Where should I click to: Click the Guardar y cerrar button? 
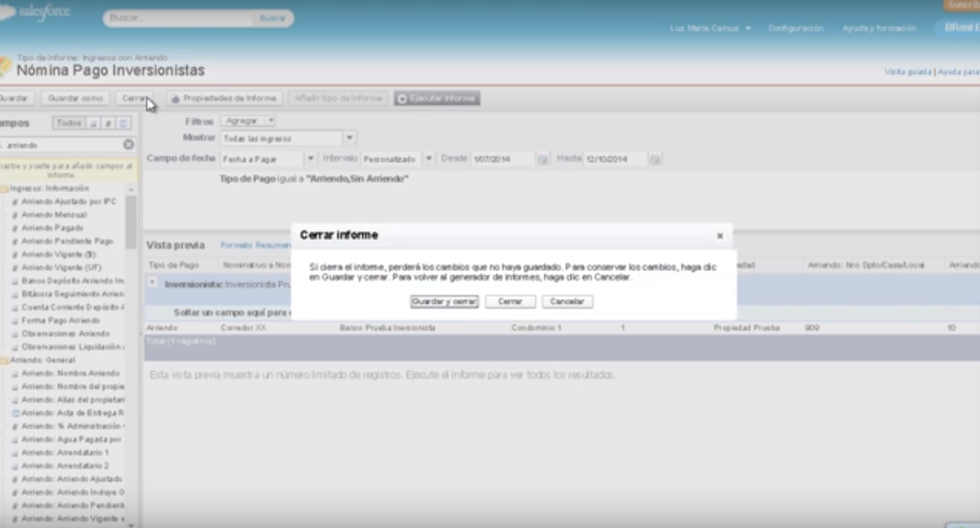coord(444,302)
